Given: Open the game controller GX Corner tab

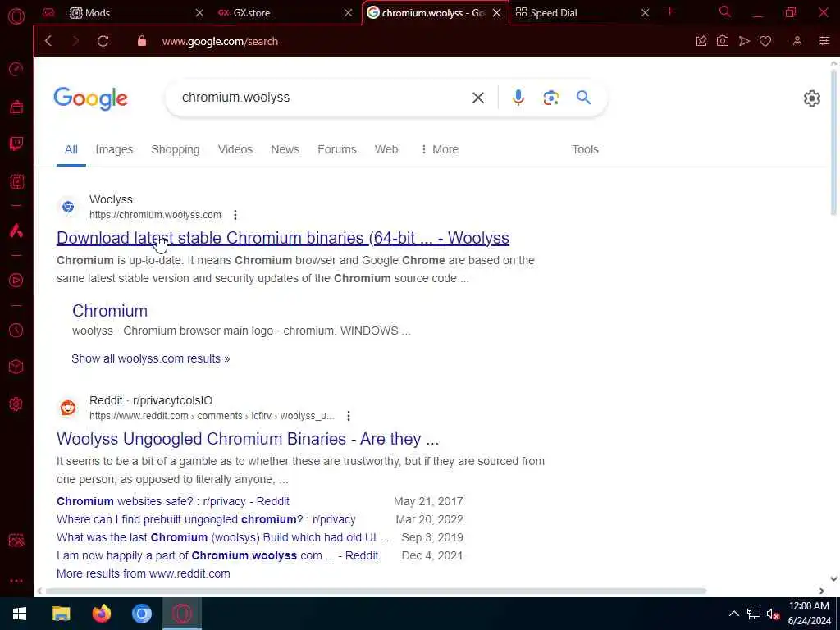Looking at the screenshot, I should 48,13.
